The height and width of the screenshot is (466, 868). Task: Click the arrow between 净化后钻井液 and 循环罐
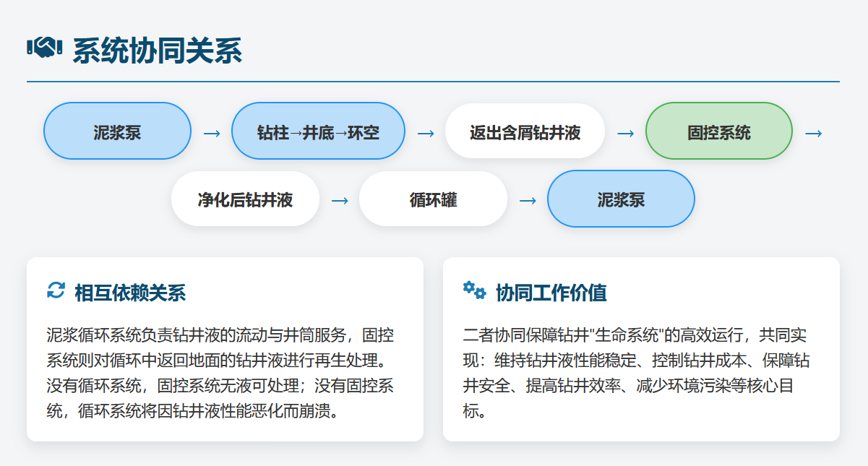click(x=339, y=200)
